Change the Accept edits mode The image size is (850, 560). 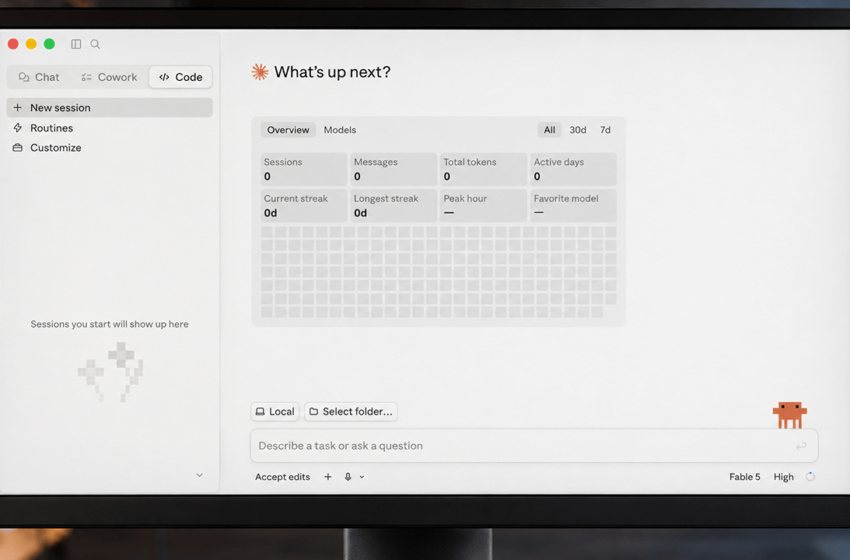click(x=282, y=477)
